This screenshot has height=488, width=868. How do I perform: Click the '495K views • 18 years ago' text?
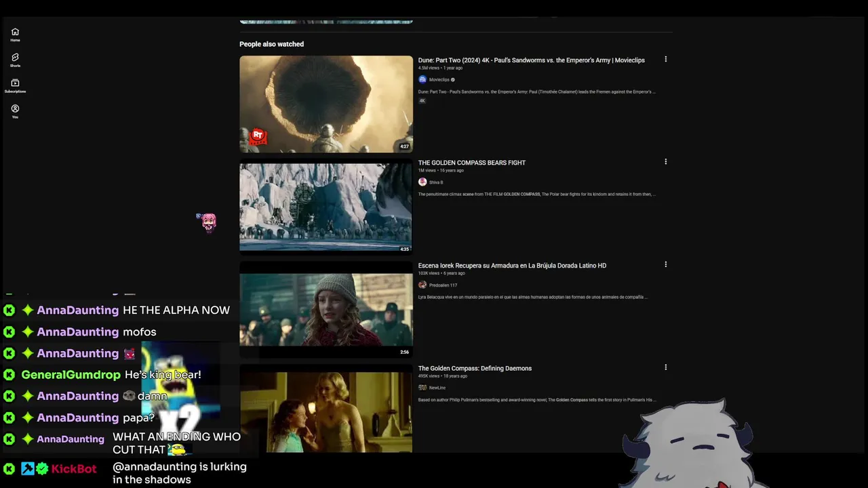click(x=443, y=375)
